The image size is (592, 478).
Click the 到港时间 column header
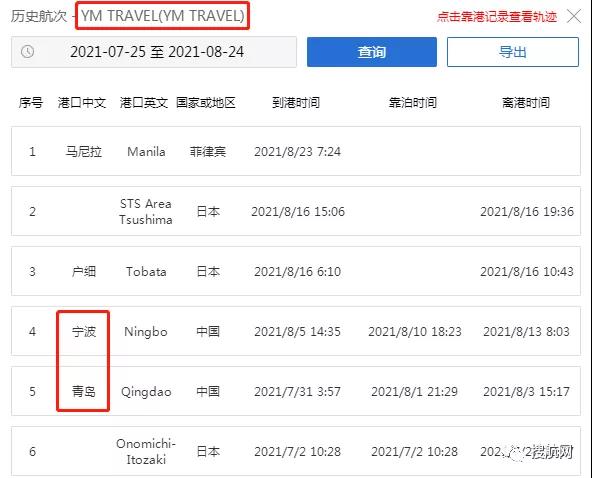(x=296, y=103)
